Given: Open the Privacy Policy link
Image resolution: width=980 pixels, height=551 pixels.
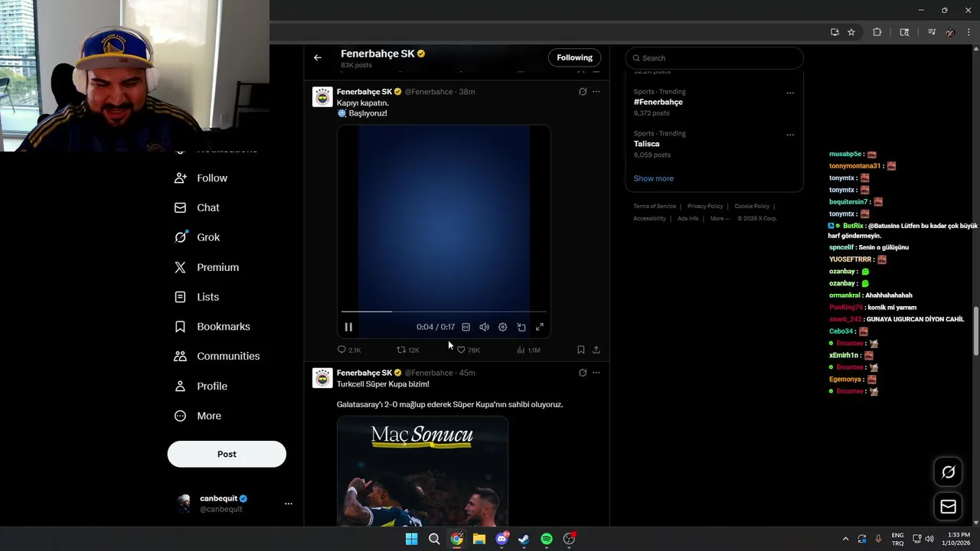Looking at the screenshot, I should (x=705, y=206).
